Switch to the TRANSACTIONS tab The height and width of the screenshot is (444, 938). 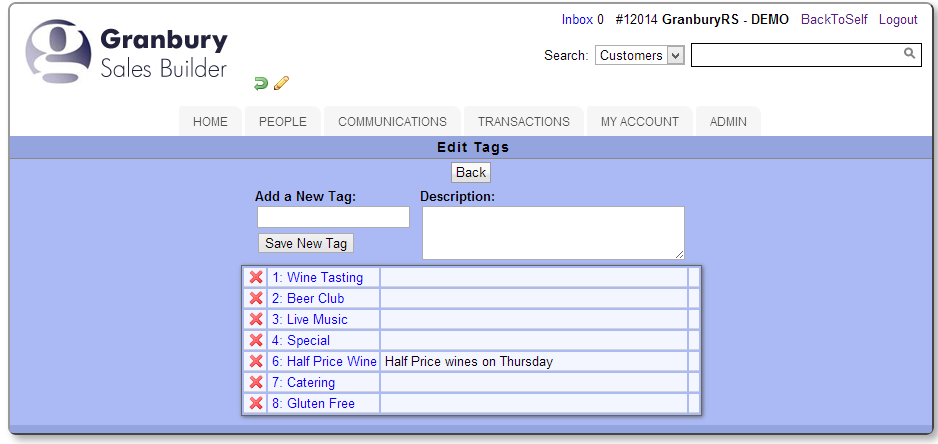point(523,122)
